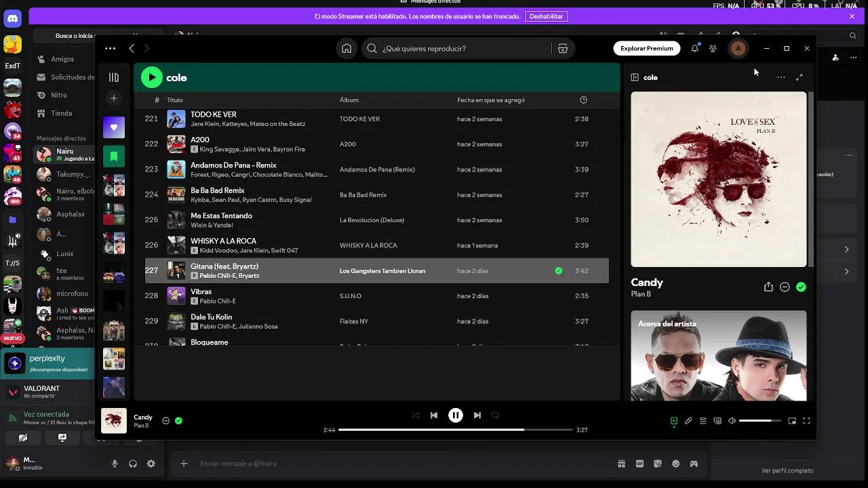Toggle shuffle in the player controls
This screenshot has height=488, width=868.
(x=416, y=415)
